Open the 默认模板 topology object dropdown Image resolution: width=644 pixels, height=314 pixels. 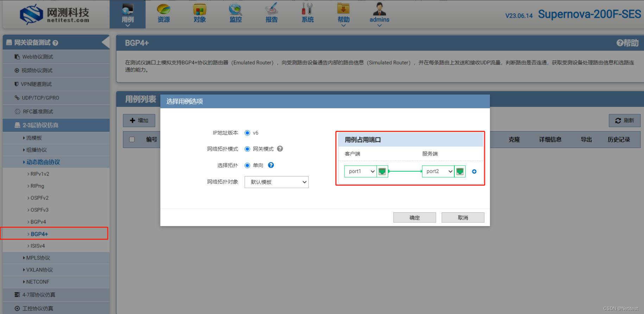[277, 182]
